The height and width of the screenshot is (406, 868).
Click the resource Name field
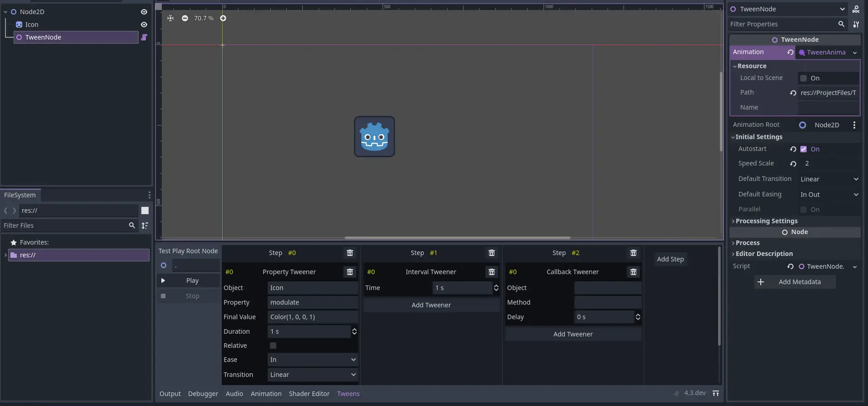point(828,108)
